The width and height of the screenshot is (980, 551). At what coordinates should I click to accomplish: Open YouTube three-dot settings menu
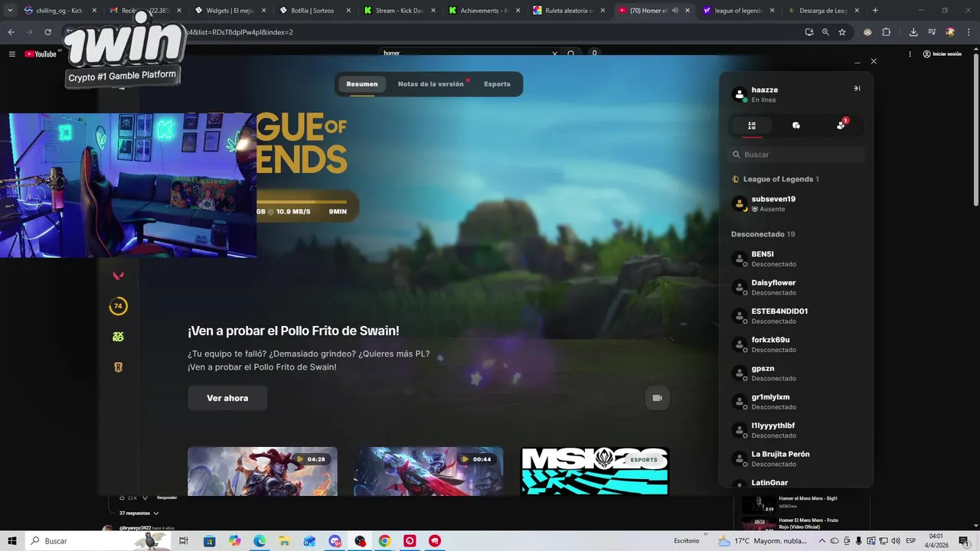point(910,54)
